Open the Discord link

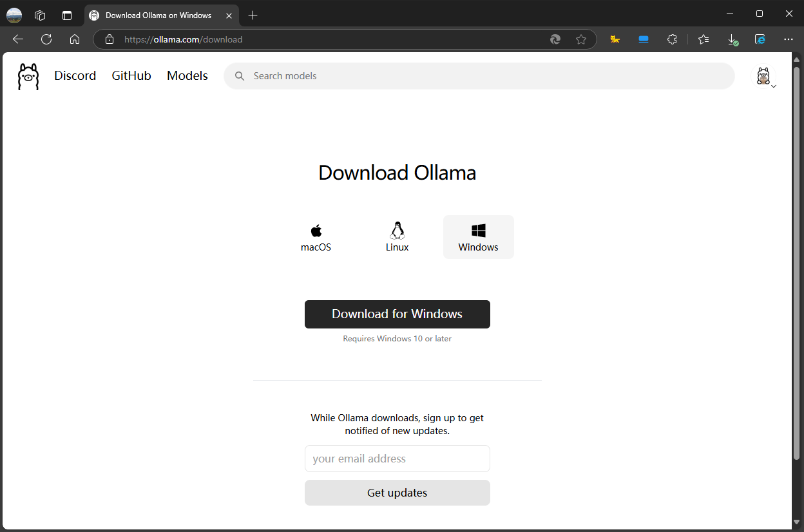pos(75,76)
